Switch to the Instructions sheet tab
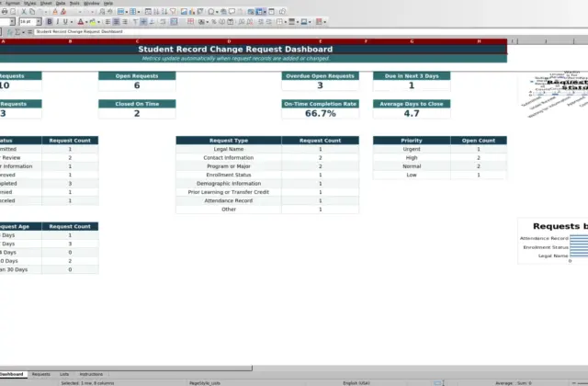The image size is (588, 386). pyautogui.click(x=91, y=374)
